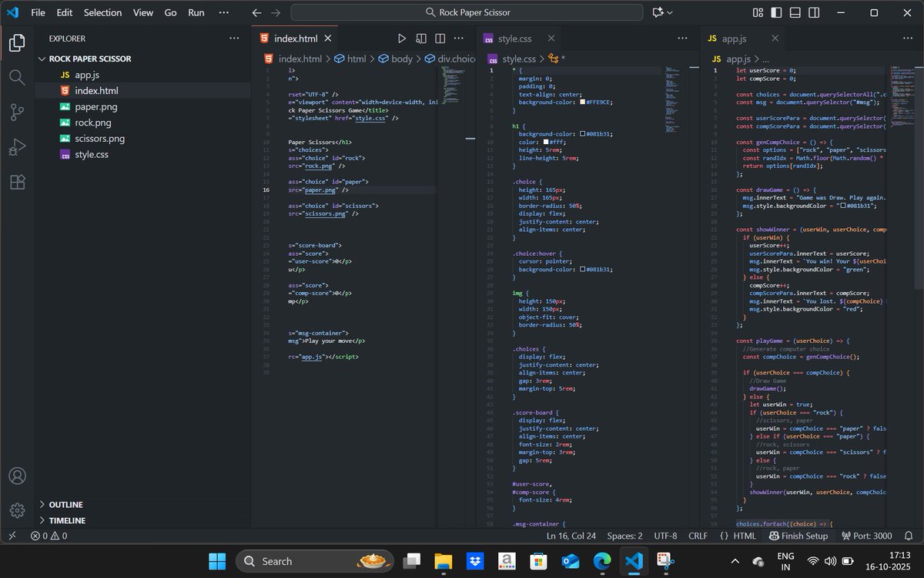
Task: Open Dropbox from taskbar
Action: pyautogui.click(x=475, y=561)
